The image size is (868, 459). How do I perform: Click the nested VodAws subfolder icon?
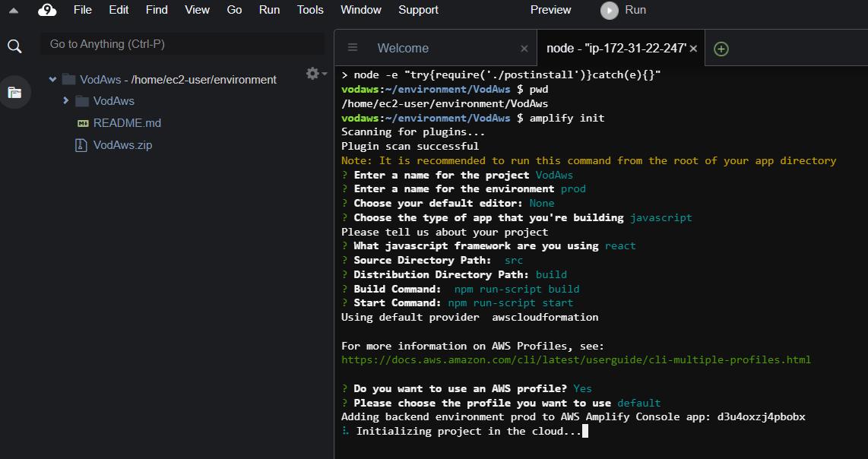82,101
